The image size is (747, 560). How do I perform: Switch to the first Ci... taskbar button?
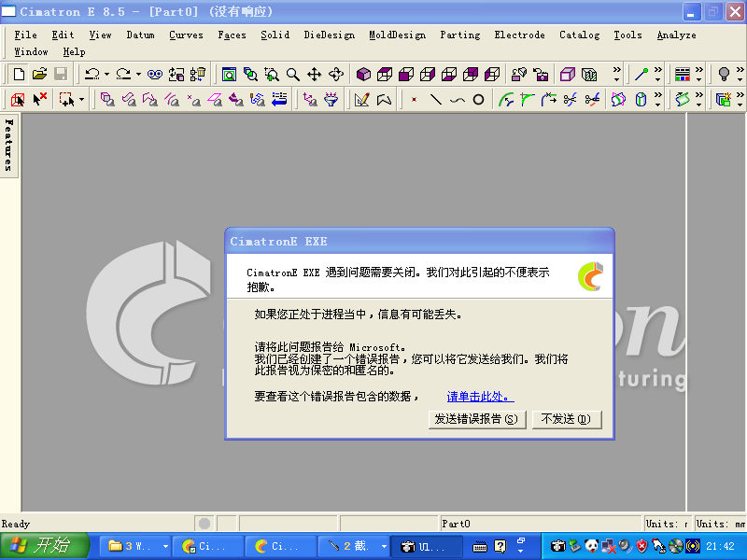[208, 546]
